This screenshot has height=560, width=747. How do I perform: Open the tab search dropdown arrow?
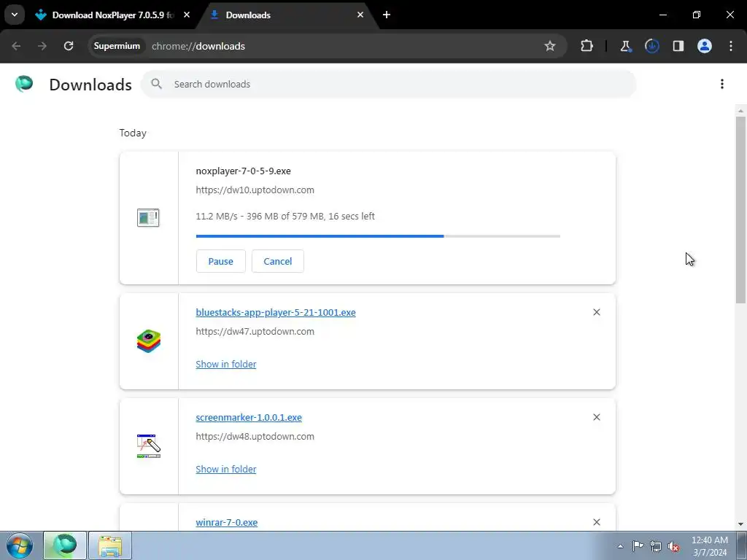click(x=15, y=15)
